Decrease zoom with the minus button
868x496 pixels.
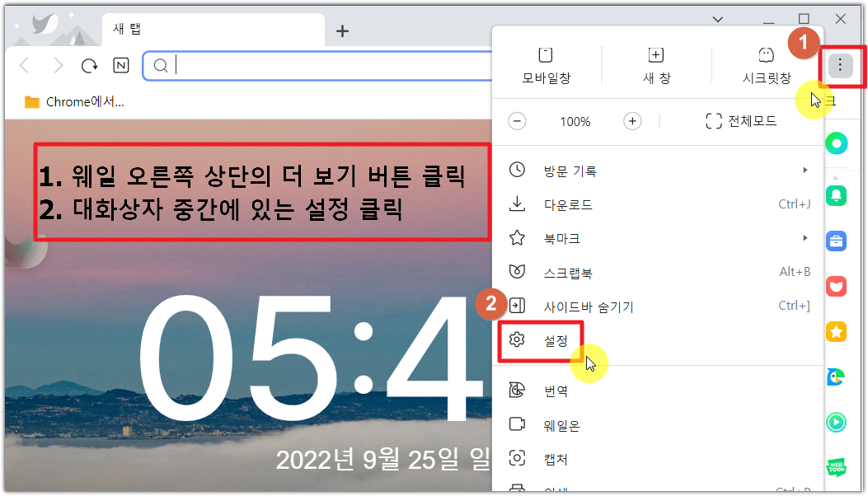(517, 121)
